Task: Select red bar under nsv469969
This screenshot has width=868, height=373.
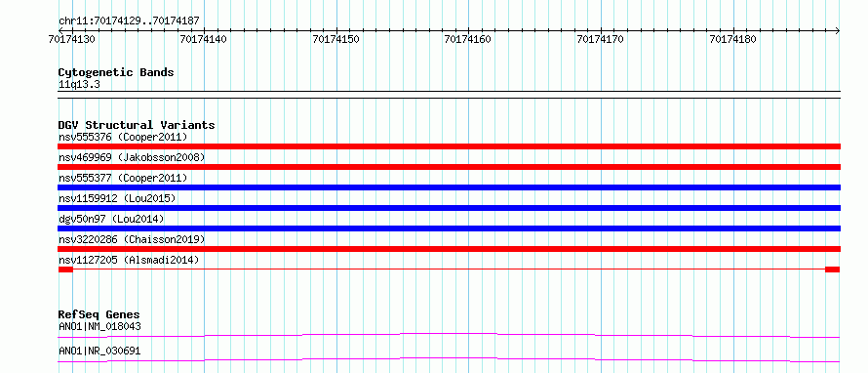Action: pyautogui.click(x=449, y=167)
